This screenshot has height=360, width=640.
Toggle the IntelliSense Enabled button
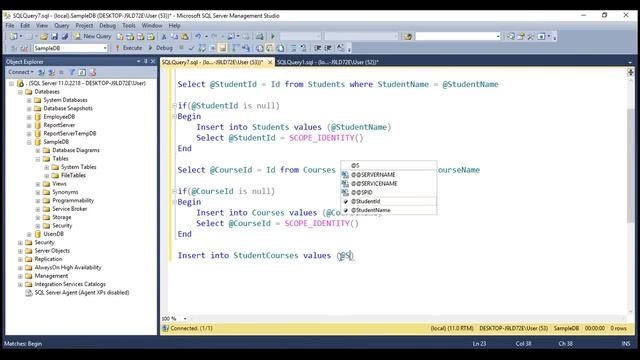point(223,48)
